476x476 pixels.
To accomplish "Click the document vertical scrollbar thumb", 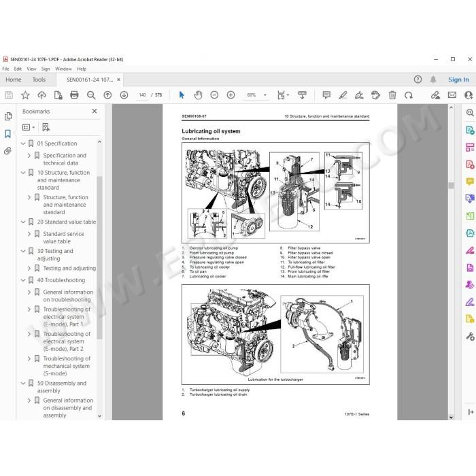I will click(x=451, y=186).
